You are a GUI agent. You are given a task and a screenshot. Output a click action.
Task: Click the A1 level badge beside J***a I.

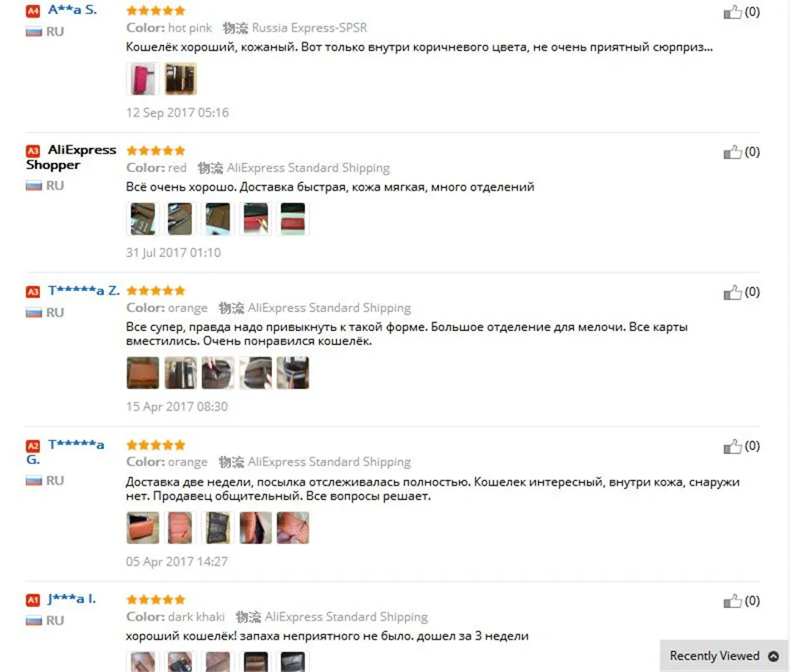pyautogui.click(x=32, y=600)
